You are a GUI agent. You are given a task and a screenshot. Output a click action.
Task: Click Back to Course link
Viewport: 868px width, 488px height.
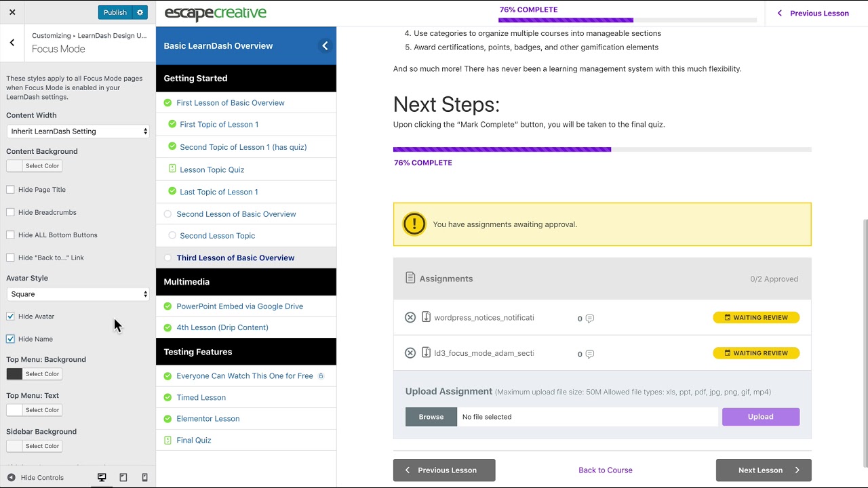point(606,470)
